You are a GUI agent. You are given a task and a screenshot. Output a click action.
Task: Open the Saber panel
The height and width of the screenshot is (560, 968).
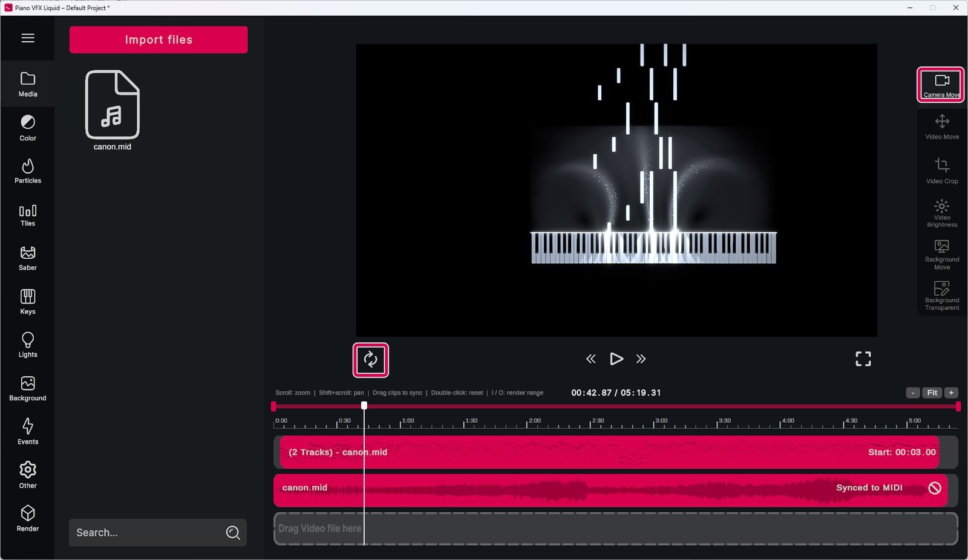(x=28, y=258)
